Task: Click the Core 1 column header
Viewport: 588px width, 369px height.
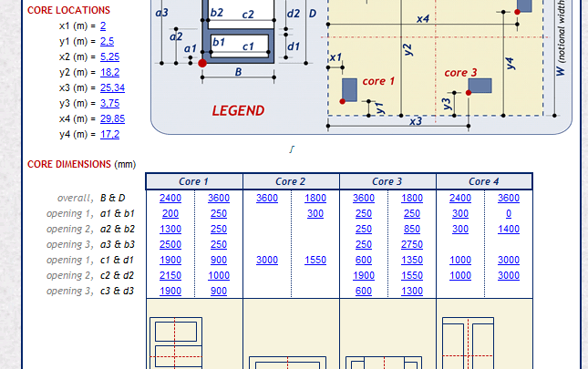Action: (x=194, y=181)
